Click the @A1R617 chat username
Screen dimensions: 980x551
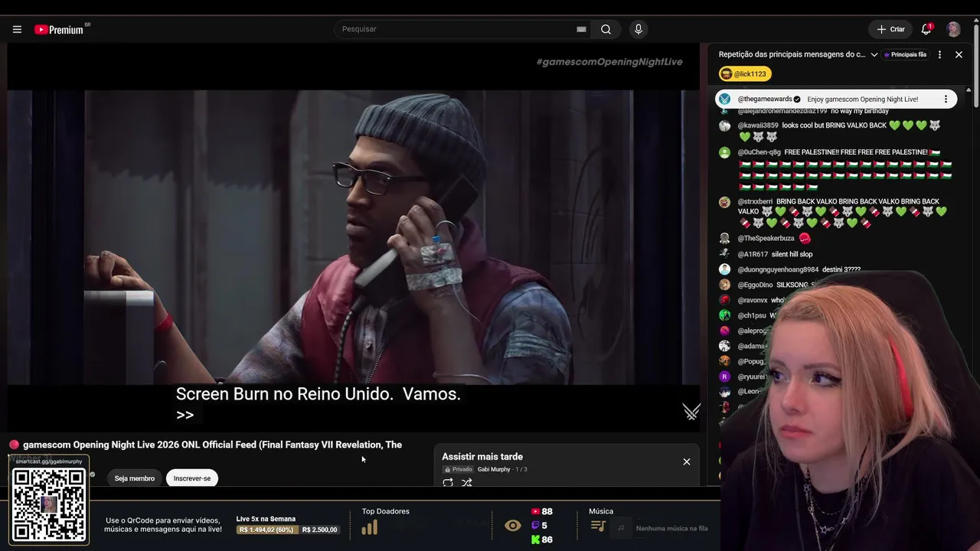(x=753, y=254)
